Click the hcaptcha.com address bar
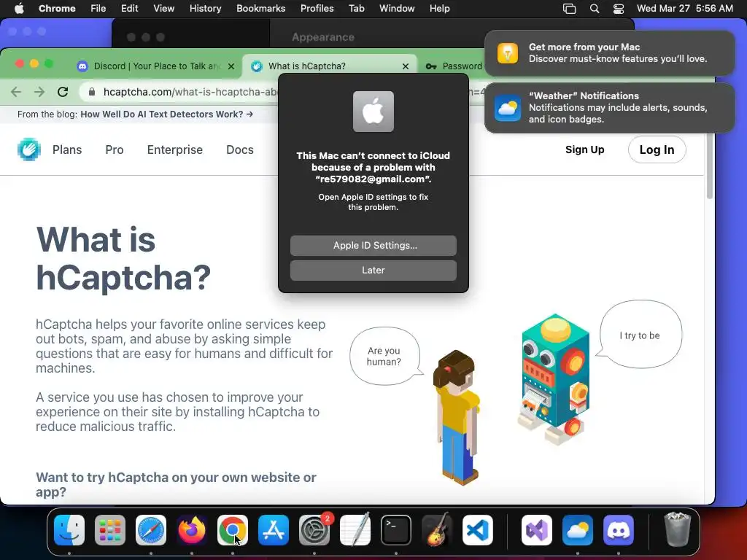Image resolution: width=747 pixels, height=560 pixels. point(190,92)
